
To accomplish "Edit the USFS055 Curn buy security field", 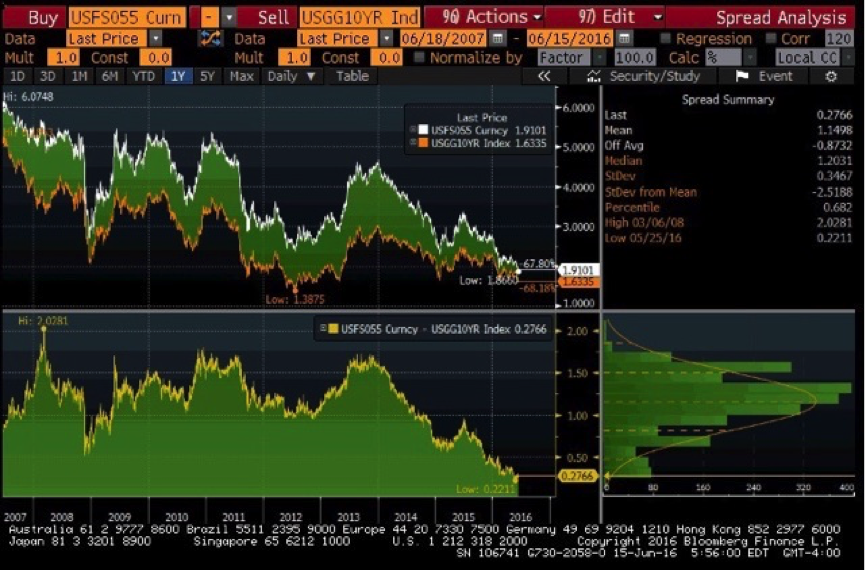I will pos(127,18).
